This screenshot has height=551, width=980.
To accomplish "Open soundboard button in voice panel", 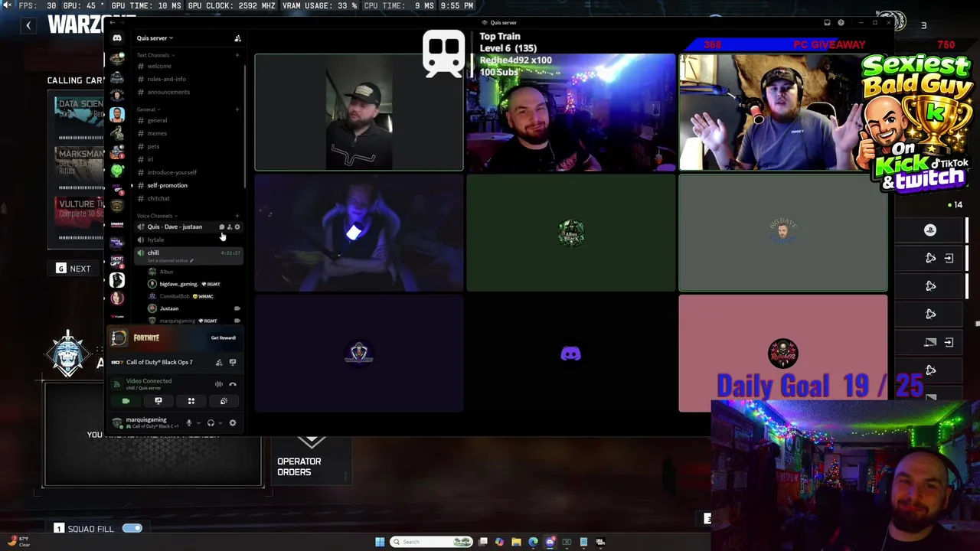I will point(224,401).
